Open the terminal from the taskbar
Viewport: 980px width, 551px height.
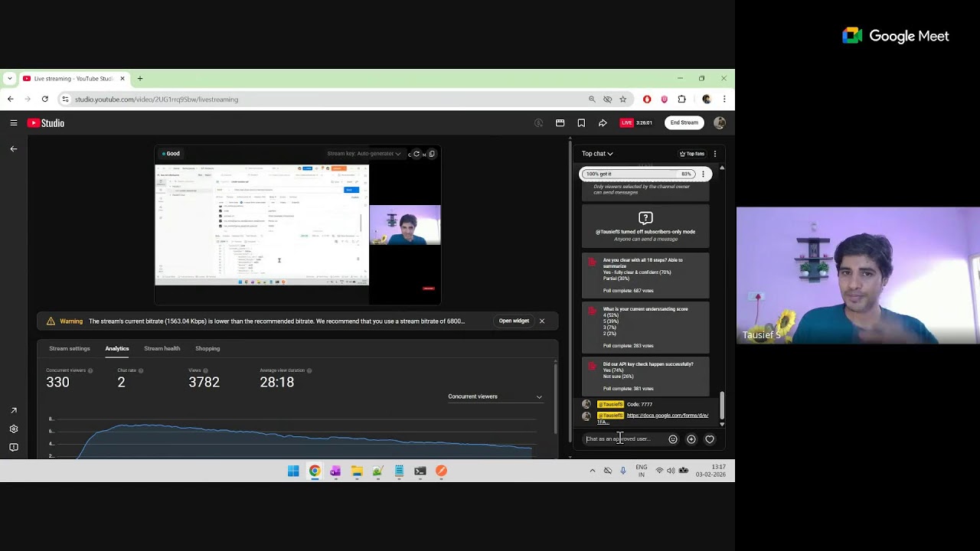420,471
